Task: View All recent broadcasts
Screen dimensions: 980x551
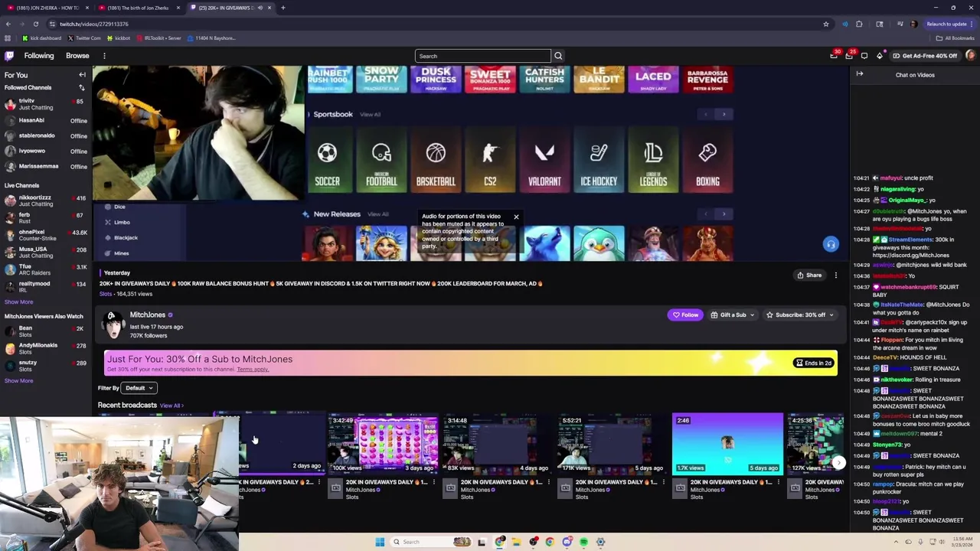Action: 170,406
